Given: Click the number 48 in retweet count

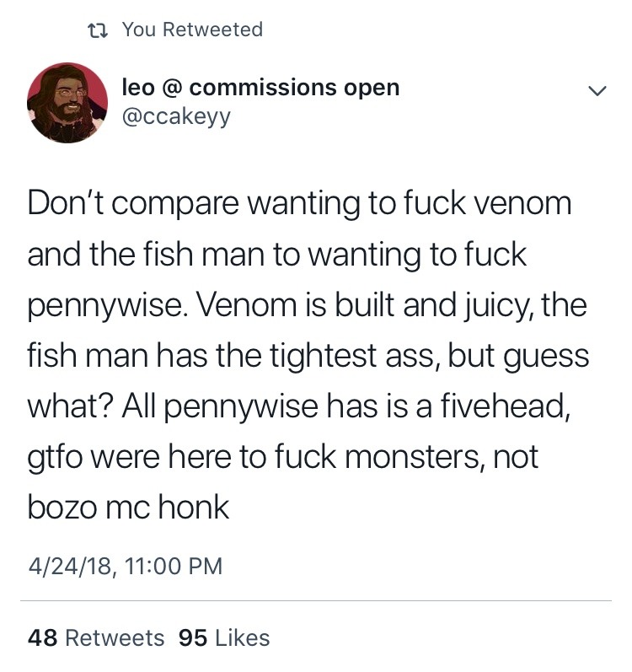Looking at the screenshot, I should click(43, 638).
